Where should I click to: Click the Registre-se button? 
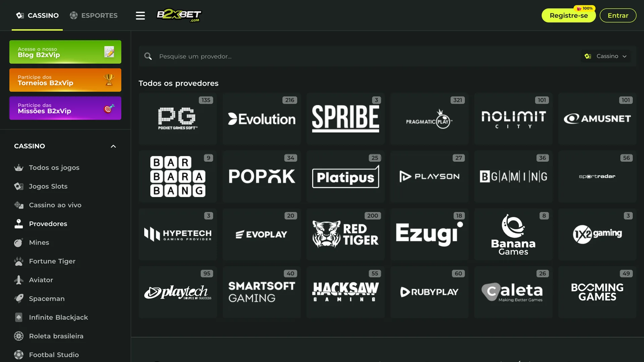click(x=568, y=15)
